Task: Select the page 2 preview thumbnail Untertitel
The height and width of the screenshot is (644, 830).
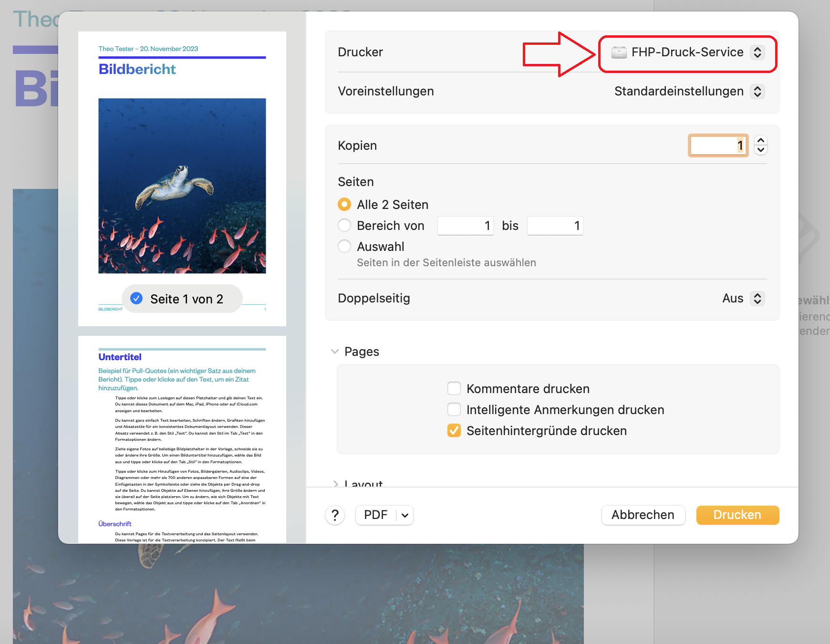Action: [x=182, y=439]
